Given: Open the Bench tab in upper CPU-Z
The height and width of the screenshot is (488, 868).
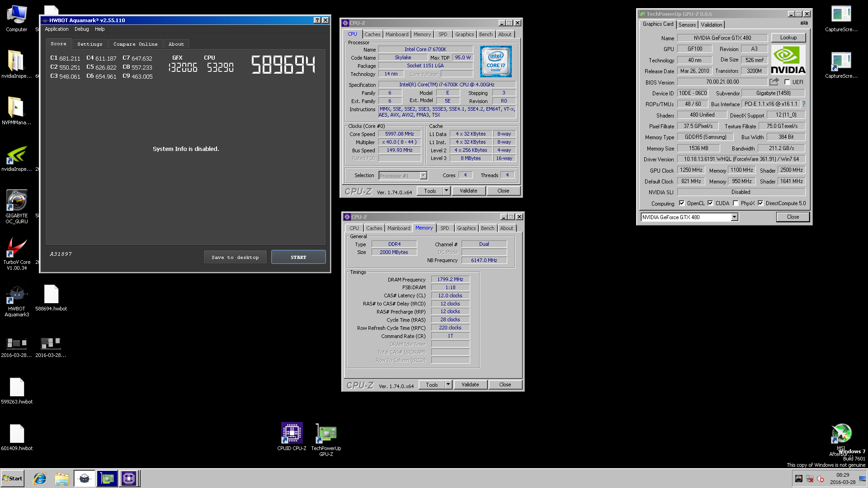Looking at the screenshot, I should point(486,34).
